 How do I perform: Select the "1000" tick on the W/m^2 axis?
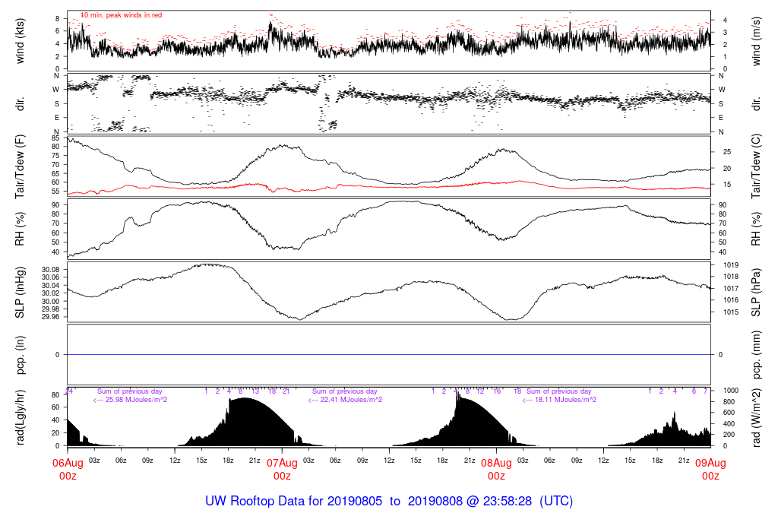pos(731,391)
